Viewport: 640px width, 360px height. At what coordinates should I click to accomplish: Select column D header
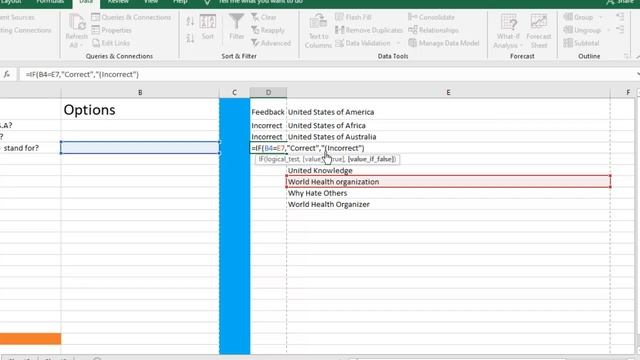(x=268, y=93)
